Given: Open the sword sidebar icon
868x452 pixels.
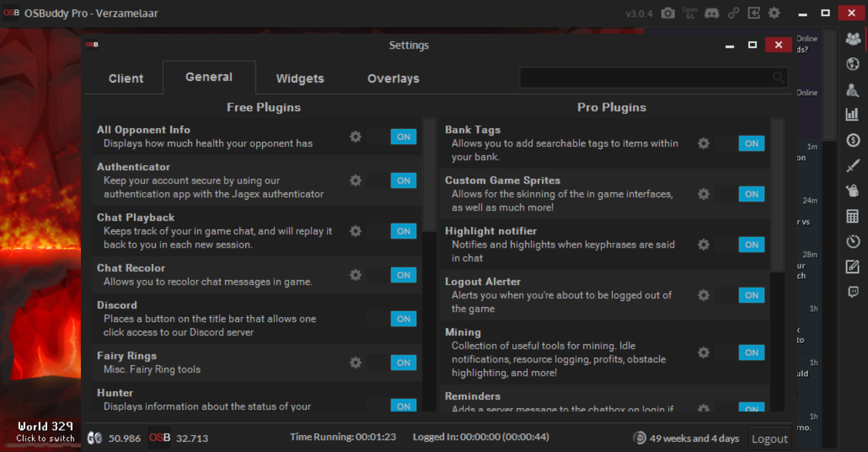Looking at the screenshot, I should click(852, 165).
